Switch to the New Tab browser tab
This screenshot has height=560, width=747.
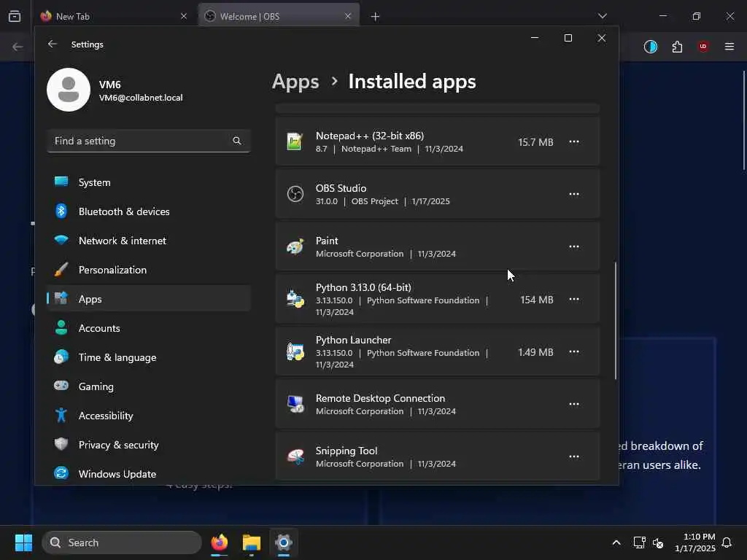pyautogui.click(x=115, y=16)
